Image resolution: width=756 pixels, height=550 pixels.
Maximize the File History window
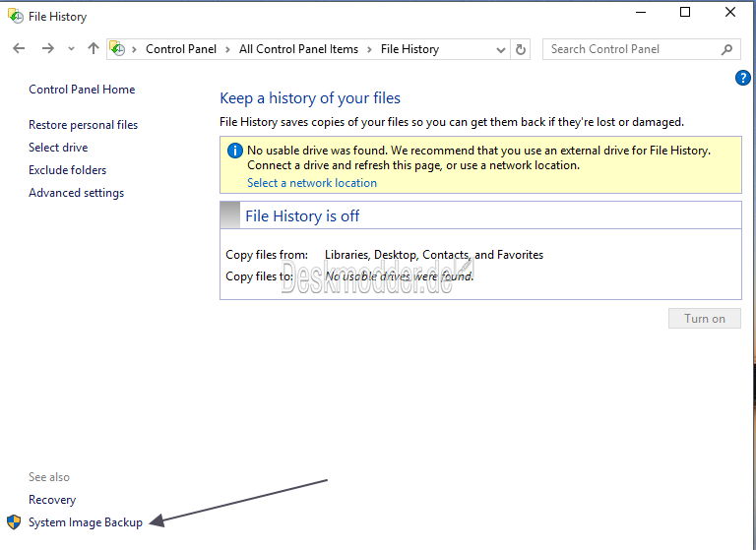pyautogui.click(x=685, y=13)
